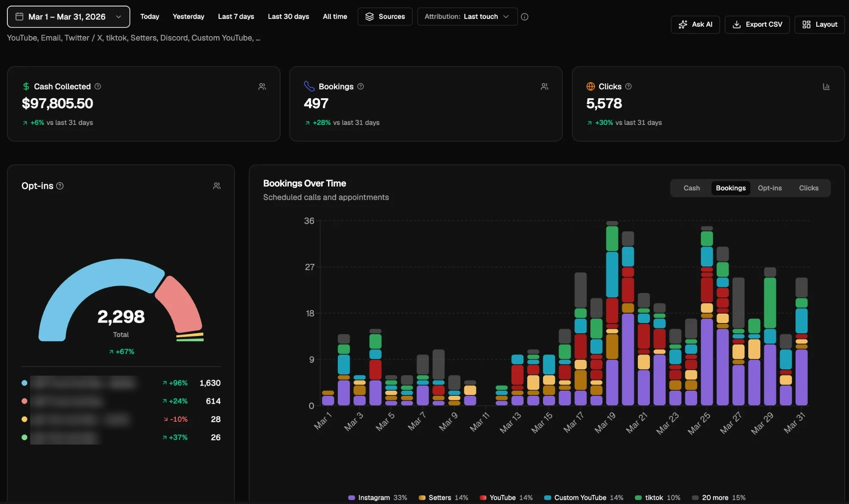Click the people icon on Cash Collected card
The image size is (849, 504).
pos(262,87)
